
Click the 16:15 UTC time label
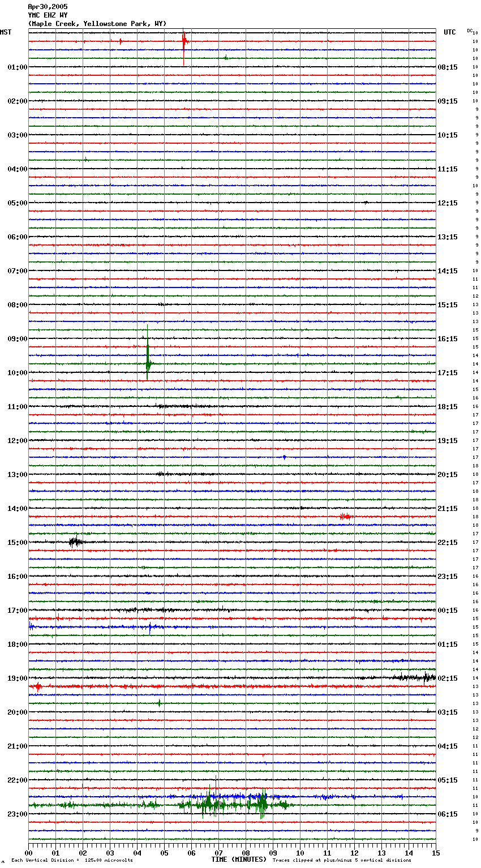click(448, 339)
